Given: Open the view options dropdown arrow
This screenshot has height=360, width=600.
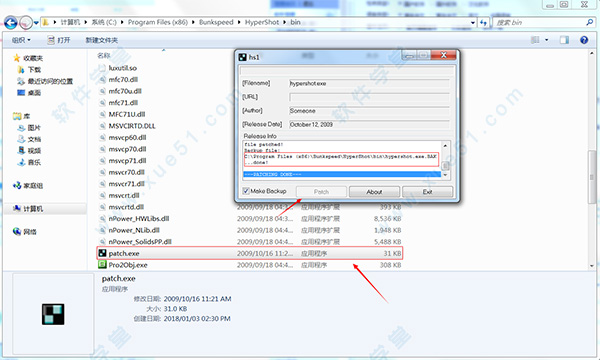Looking at the screenshot, I should (x=546, y=40).
